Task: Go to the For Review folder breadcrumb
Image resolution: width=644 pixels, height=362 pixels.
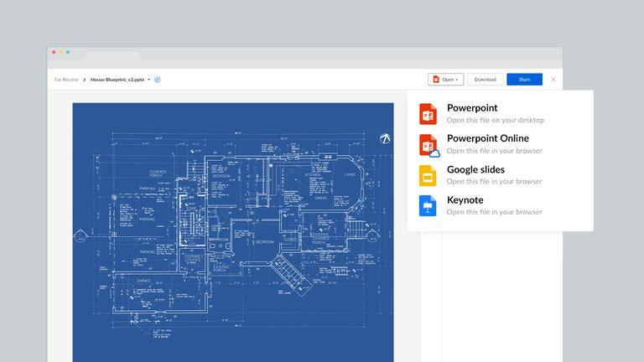Action: click(x=66, y=80)
